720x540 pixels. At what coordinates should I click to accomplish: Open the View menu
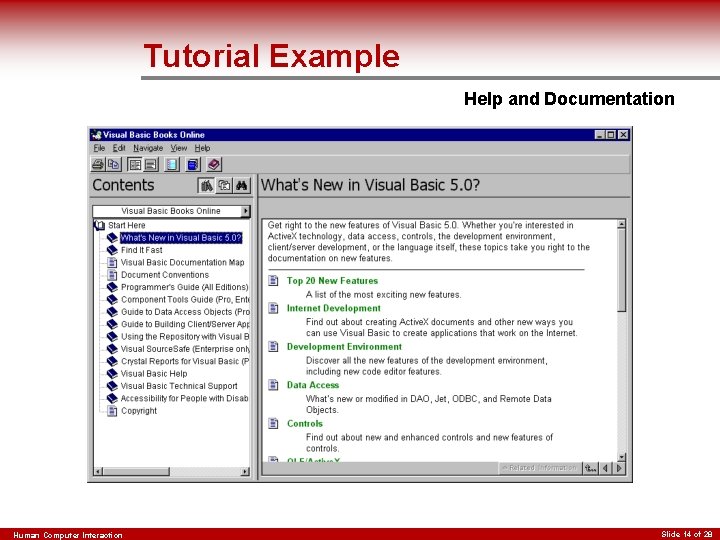coord(179,148)
